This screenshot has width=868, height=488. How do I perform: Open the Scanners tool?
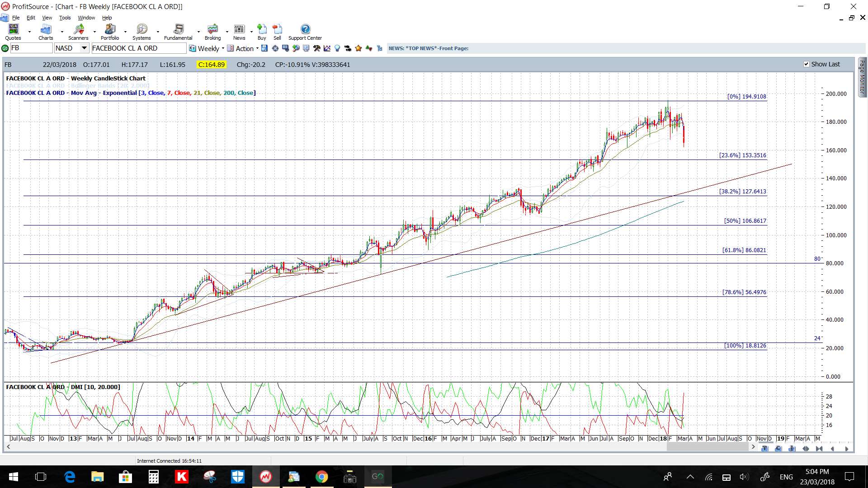pos(78,33)
